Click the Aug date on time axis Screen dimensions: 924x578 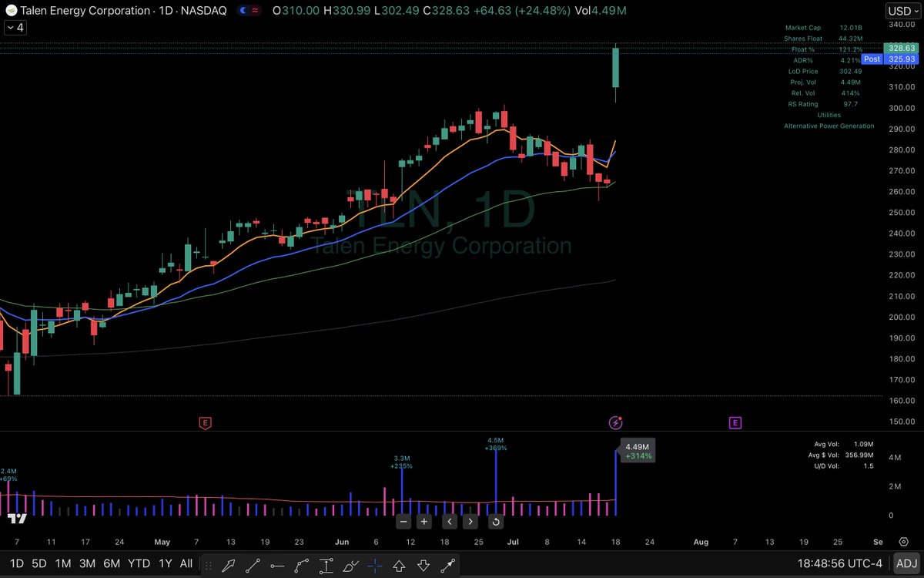tap(701, 542)
